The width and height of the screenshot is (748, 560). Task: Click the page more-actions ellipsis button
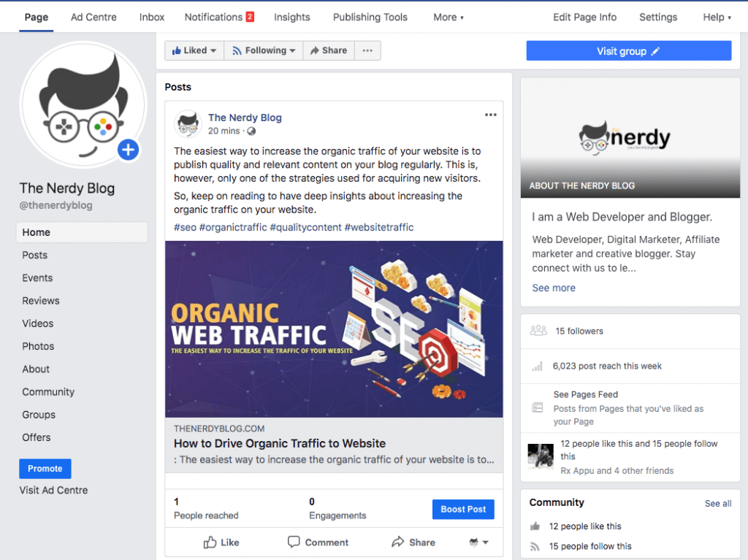(367, 50)
